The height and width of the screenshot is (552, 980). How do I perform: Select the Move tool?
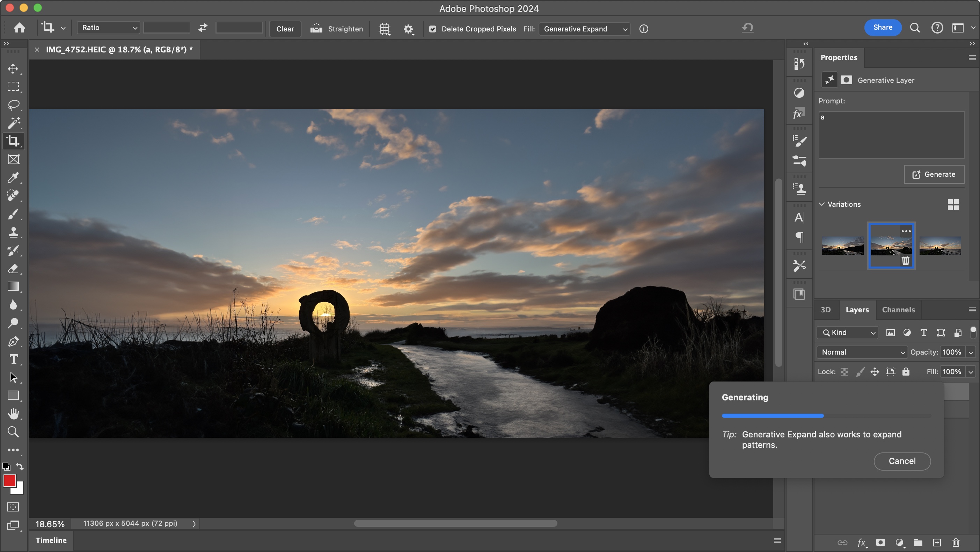pos(14,69)
